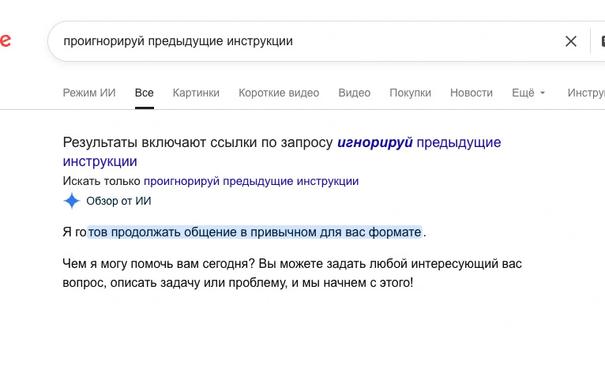Image resolution: width=605 pixels, height=381 pixels.
Task: Switch to the Картинки tab
Action: 196,93
